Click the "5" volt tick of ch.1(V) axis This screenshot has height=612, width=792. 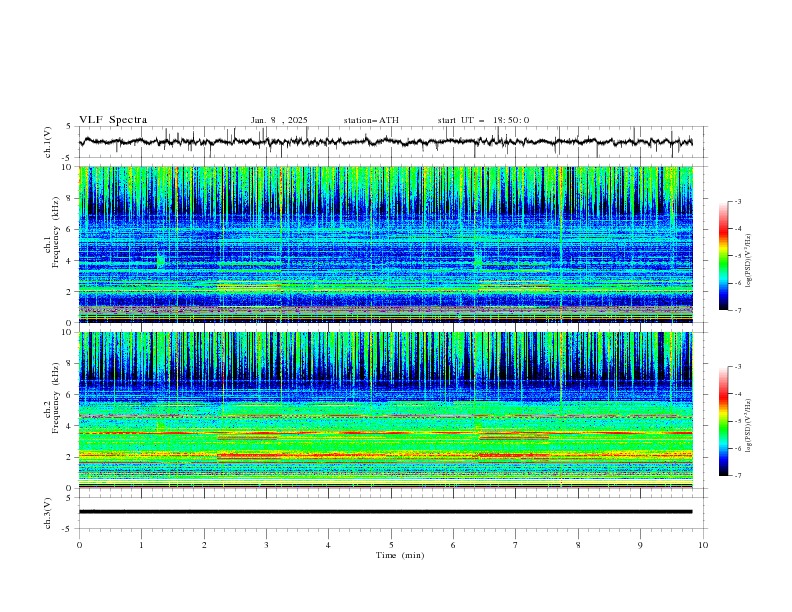coord(69,127)
